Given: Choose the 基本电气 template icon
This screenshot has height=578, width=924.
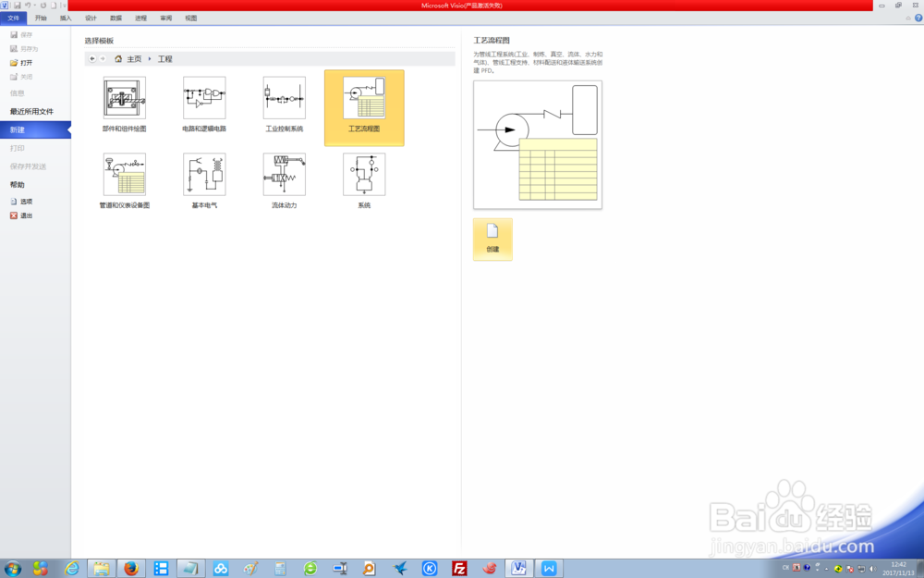Looking at the screenshot, I should [204, 174].
